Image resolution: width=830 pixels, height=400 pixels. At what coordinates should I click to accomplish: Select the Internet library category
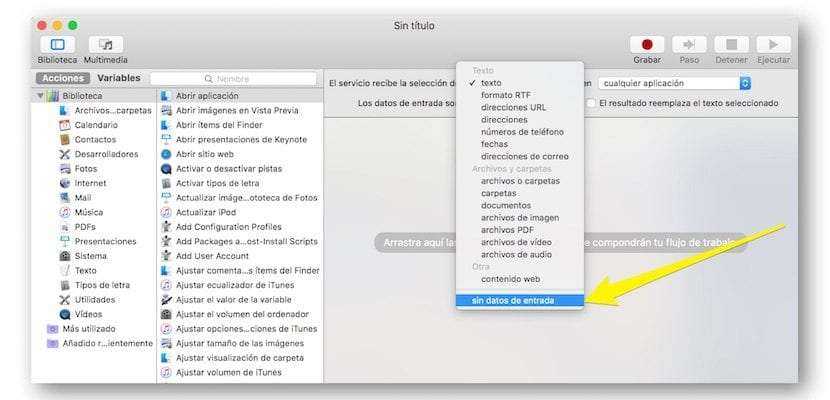pyautogui.click(x=90, y=183)
